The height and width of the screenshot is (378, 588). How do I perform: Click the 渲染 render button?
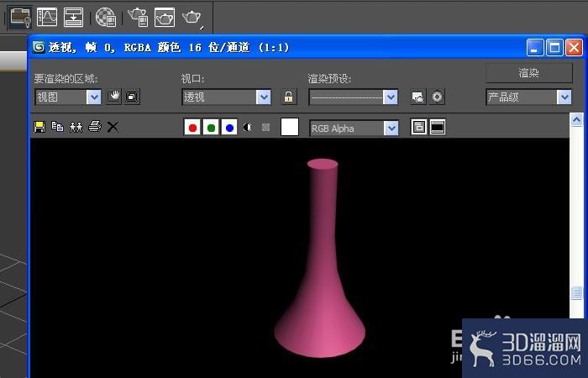point(528,73)
